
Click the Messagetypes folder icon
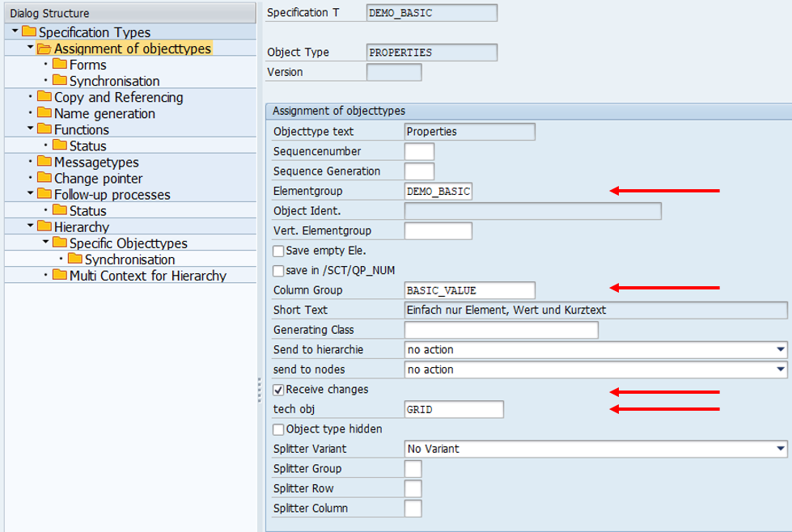[44, 162]
